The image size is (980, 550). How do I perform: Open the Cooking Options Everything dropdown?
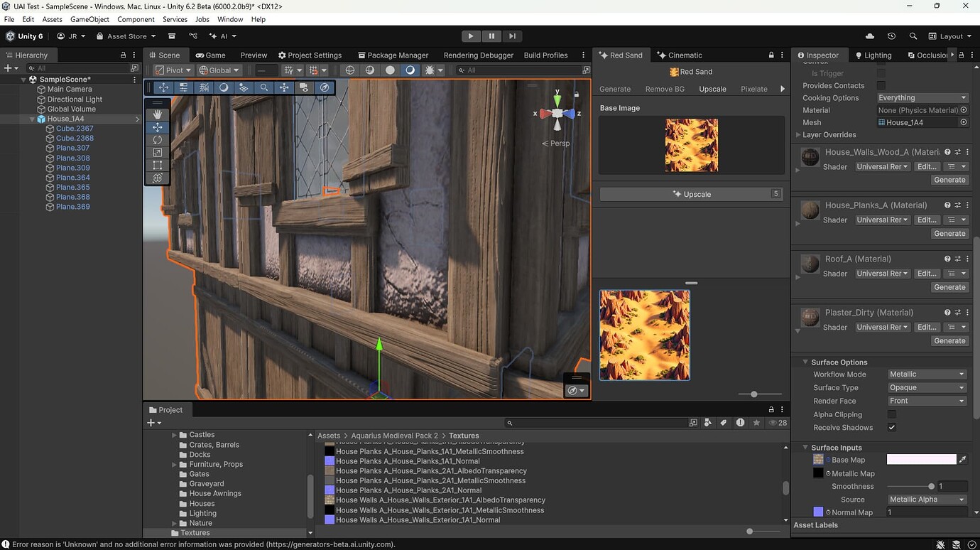922,97
